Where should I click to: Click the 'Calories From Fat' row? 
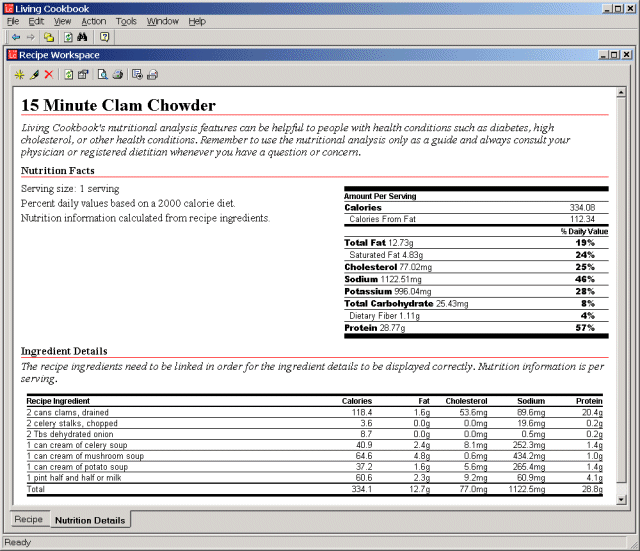click(x=476, y=219)
